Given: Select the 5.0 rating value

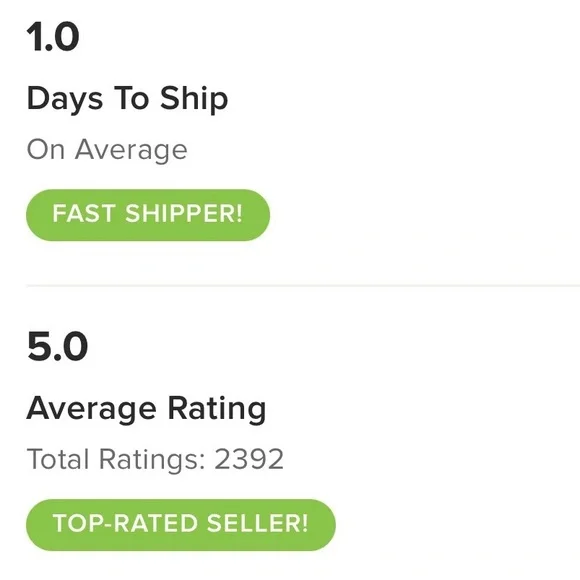Looking at the screenshot, I should pyautogui.click(x=57, y=346).
